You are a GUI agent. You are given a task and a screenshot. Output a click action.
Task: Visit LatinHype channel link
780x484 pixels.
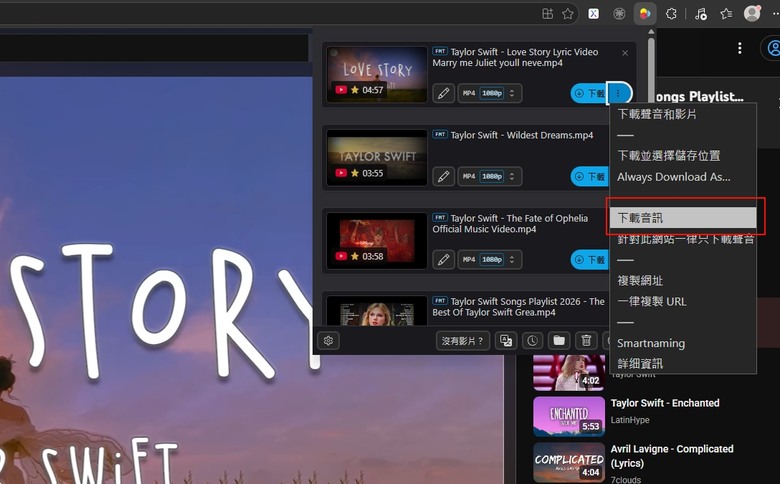point(630,420)
